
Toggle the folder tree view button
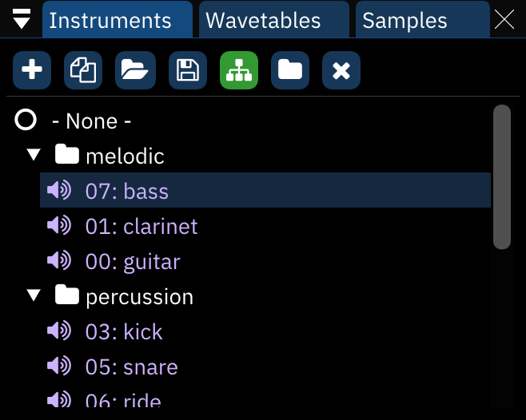[239, 71]
